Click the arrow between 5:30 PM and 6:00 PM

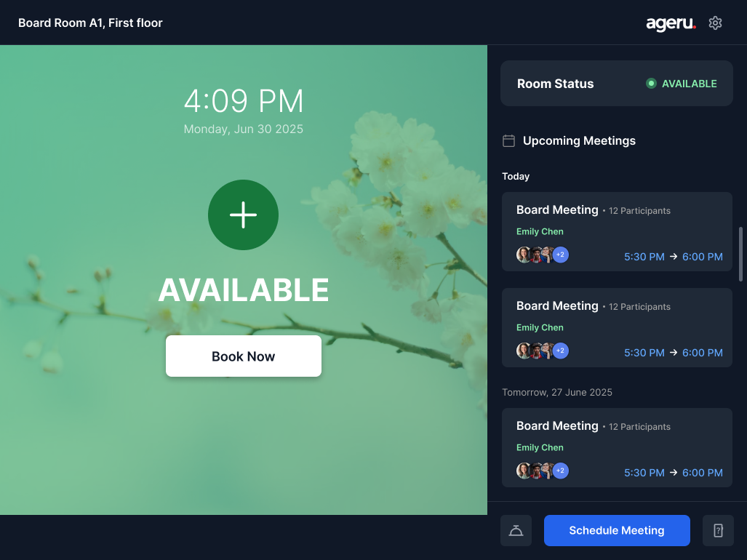point(675,257)
